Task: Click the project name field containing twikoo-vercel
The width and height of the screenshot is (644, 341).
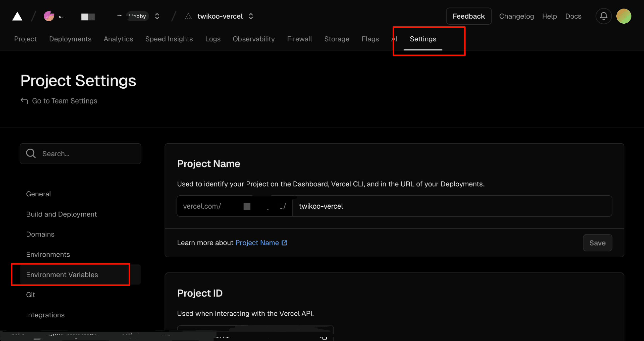Action: click(452, 206)
